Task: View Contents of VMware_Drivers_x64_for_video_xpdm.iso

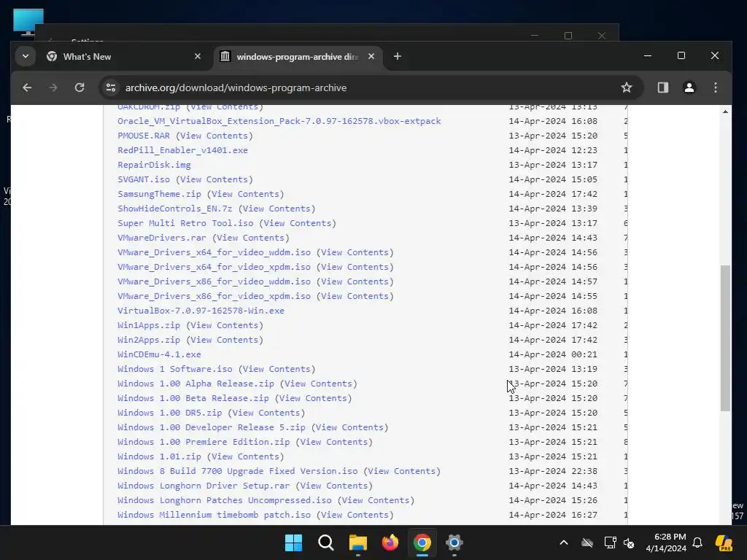Action: click(355, 267)
